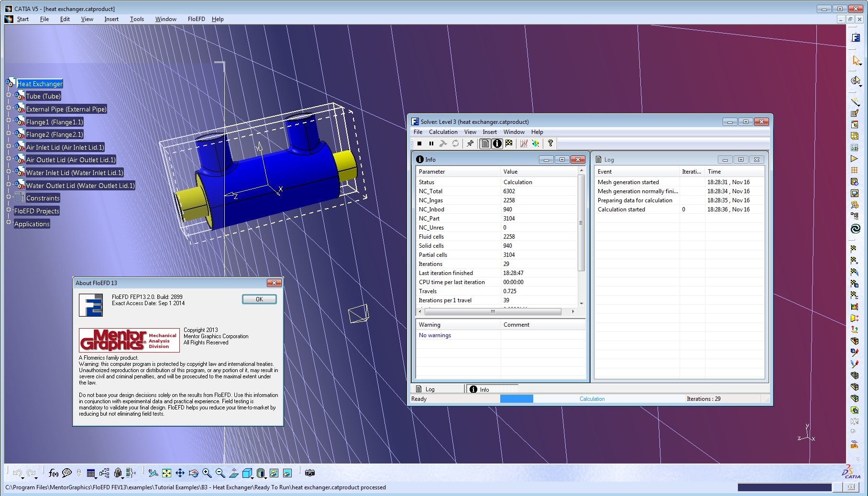Open the view mode dropdown arrow
The height and width of the screenshot is (496, 868).
pyautogui.click(x=266, y=477)
